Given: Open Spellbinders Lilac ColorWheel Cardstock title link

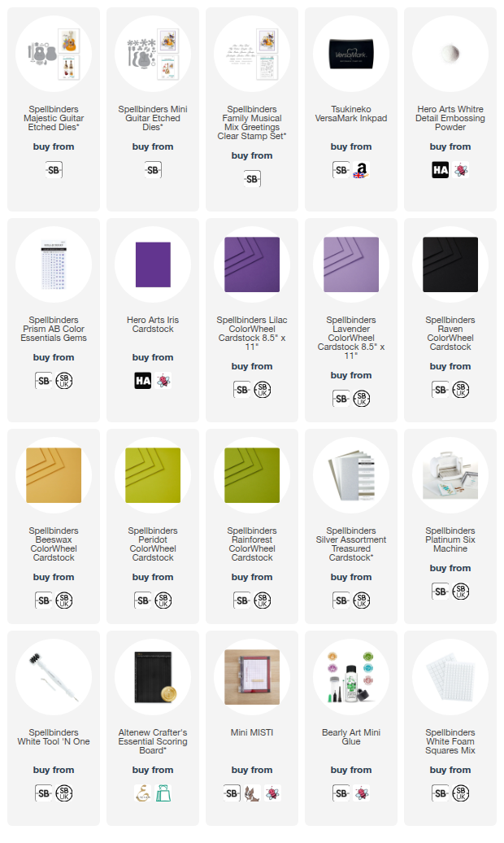Looking at the screenshot, I should point(252,334).
